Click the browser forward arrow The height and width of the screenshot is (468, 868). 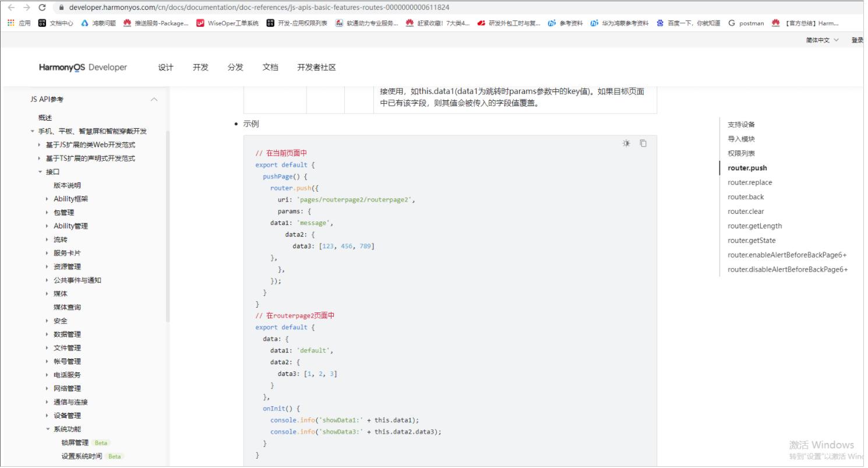tap(26, 8)
